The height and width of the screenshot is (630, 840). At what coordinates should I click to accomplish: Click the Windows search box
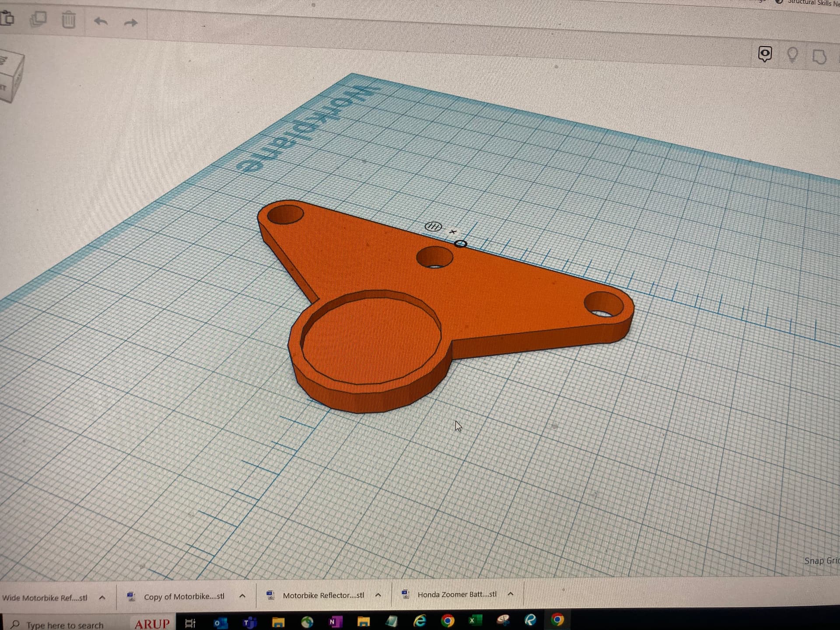(x=65, y=625)
